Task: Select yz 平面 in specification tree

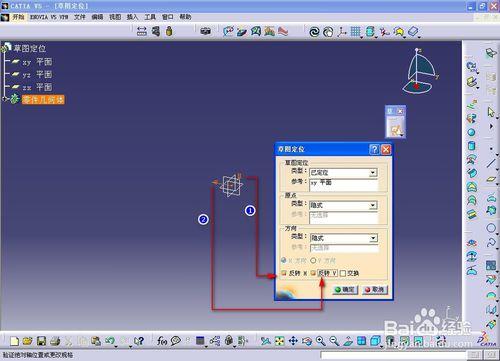Action: [37, 75]
